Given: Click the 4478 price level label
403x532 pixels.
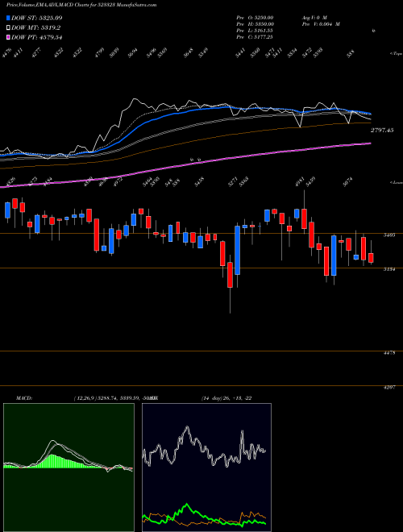Looking at the screenshot, I should 390,353.
